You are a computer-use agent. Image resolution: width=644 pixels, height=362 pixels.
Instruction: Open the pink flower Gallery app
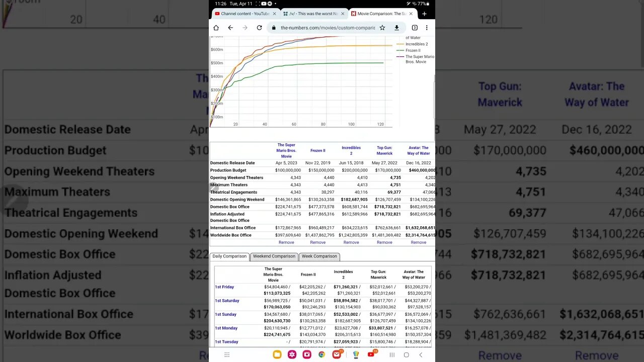[x=292, y=354]
